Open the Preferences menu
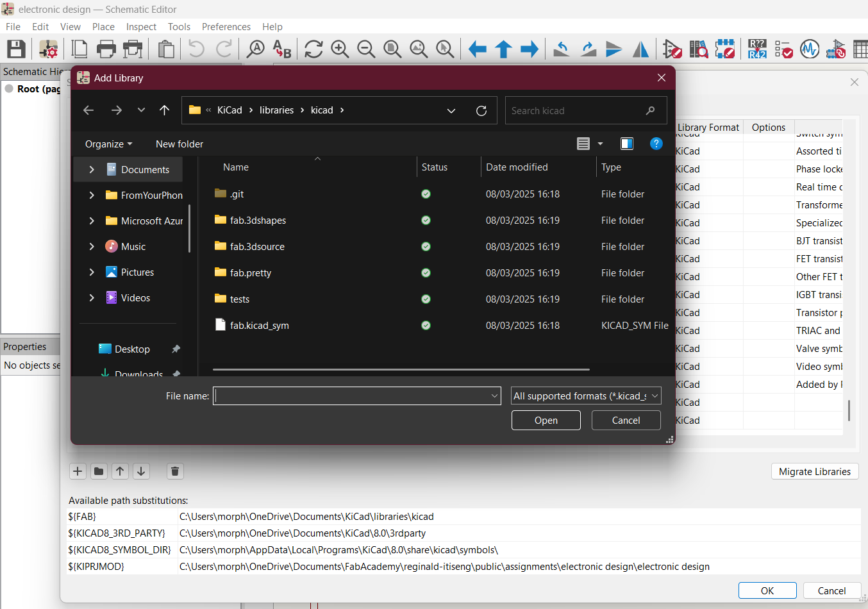The width and height of the screenshot is (868, 609). click(226, 27)
